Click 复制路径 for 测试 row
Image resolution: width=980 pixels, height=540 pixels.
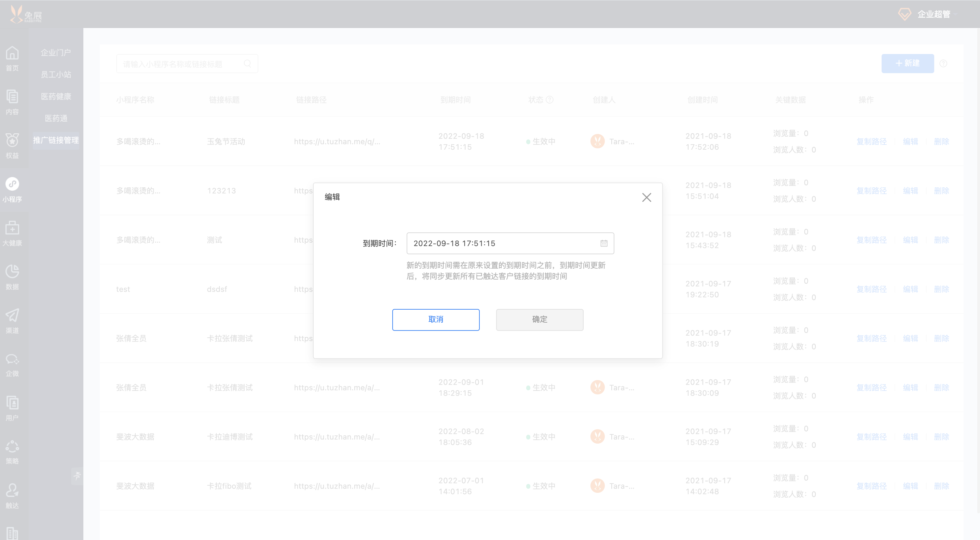(x=871, y=240)
